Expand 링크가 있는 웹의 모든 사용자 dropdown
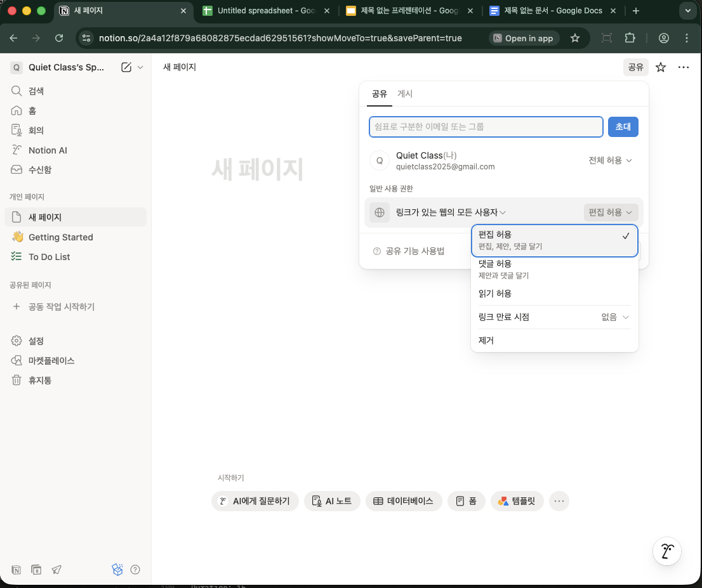The image size is (702, 588). pyautogui.click(x=450, y=212)
